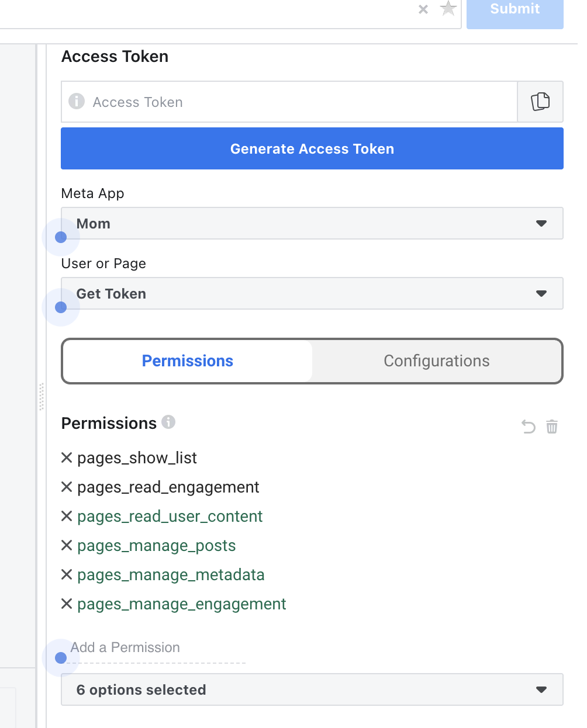
Task: Clear the query with the X icon
Action: tap(423, 9)
